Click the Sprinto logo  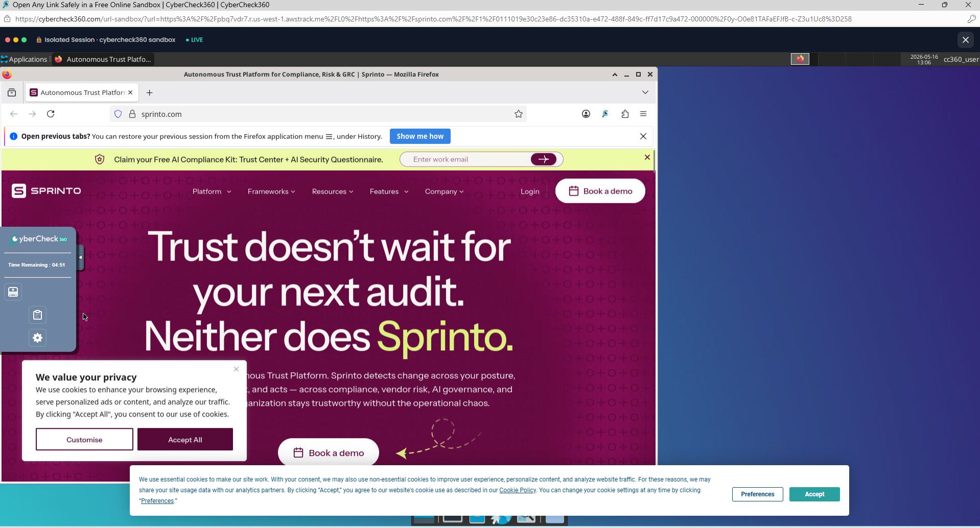pyautogui.click(x=46, y=191)
